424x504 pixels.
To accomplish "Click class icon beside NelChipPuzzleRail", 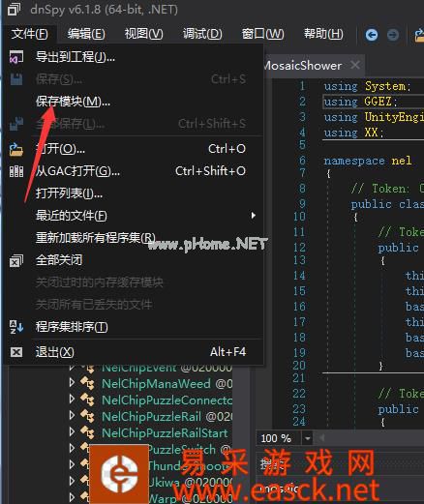I will (88, 416).
